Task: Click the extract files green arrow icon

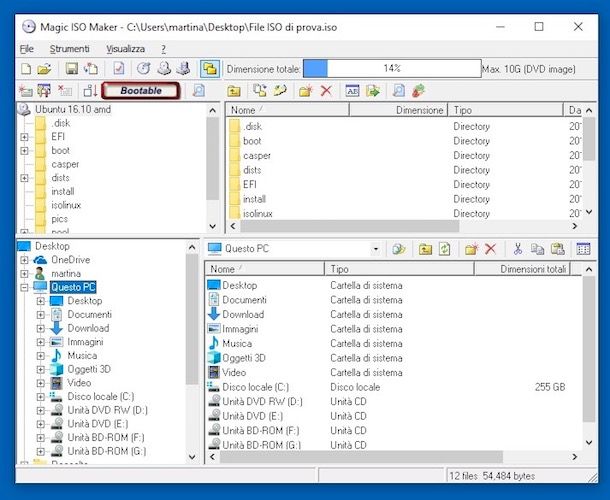Action: tap(373, 91)
